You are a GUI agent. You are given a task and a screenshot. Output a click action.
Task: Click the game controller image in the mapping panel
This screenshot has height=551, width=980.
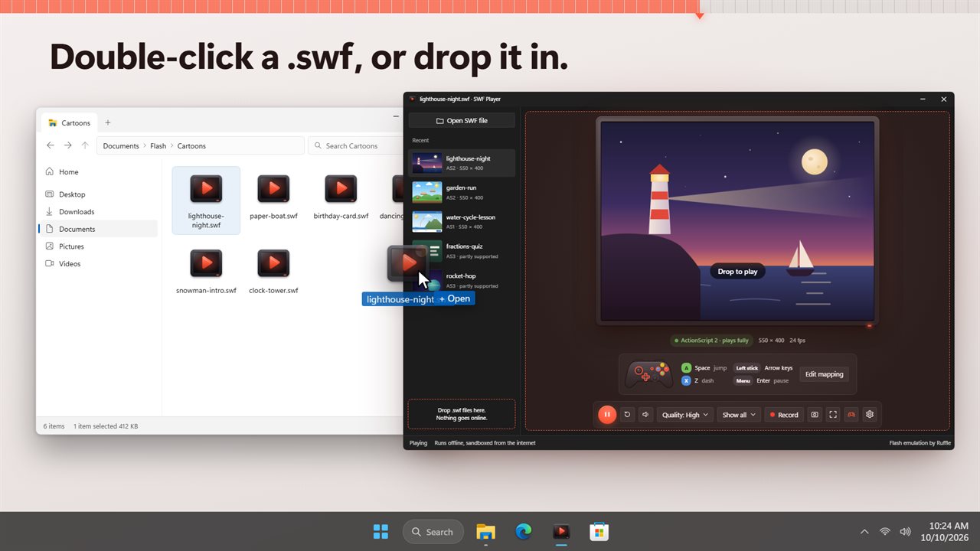(649, 374)
